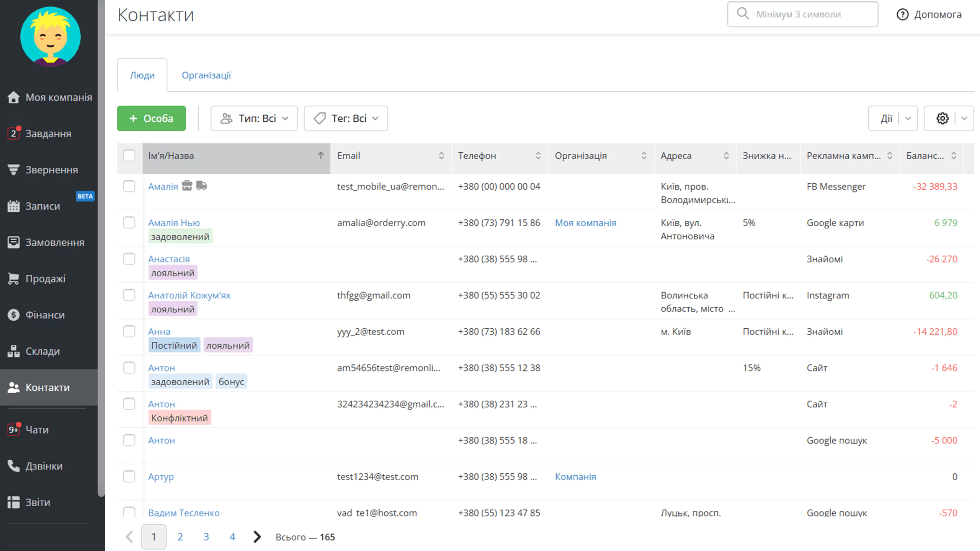The width and height of the screenshot is (980, 551).
Task: Click the search magnifier icon
Action: coord(743,13)
